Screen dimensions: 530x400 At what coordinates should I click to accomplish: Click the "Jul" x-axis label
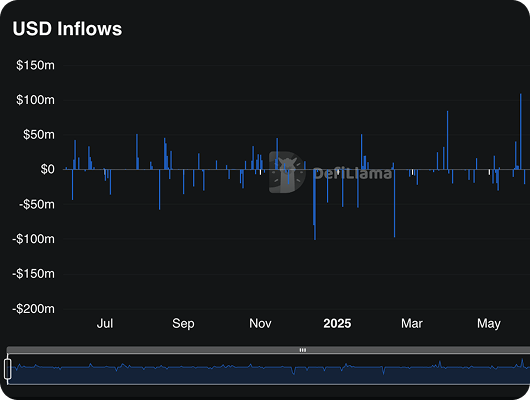[x=105, y=324]
